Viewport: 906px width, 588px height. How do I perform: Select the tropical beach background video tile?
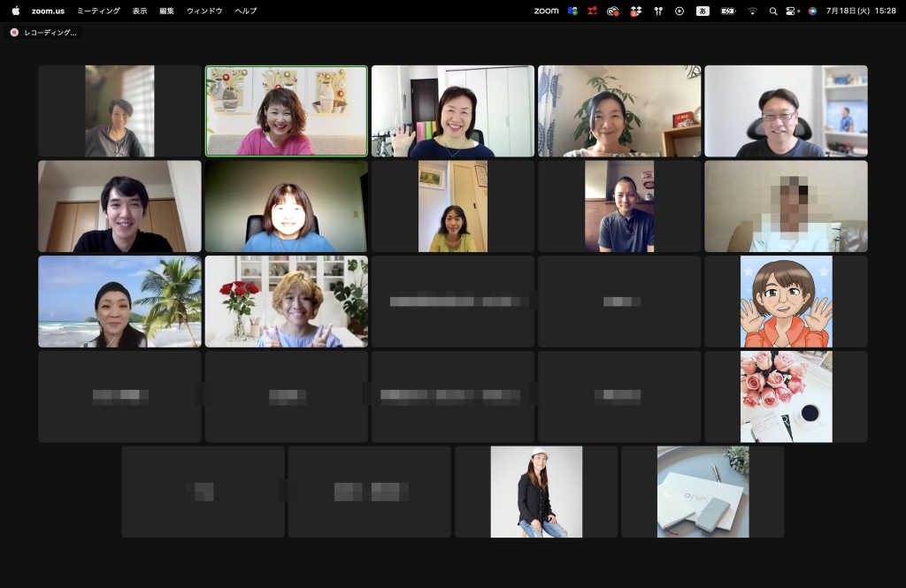pos(119,302)
